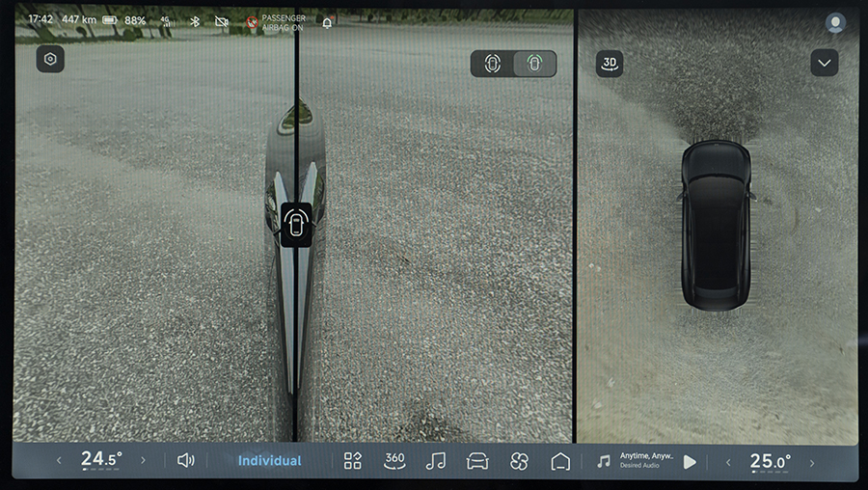The width and height of the screenshot is (868, 490).
Task: Select the Individual drive mode
Action: [269, 461]
